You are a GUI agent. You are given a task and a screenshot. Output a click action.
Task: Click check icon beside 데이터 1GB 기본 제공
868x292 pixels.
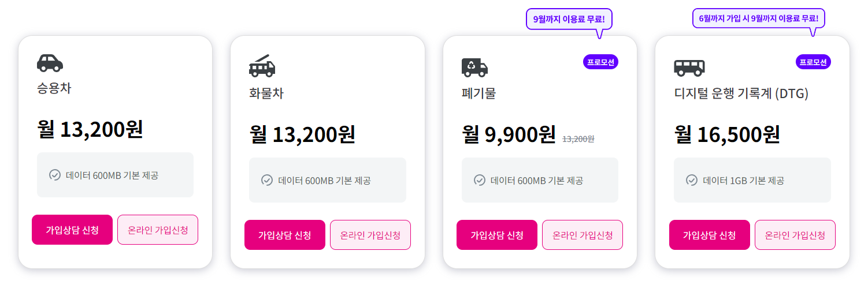(692, 180)
